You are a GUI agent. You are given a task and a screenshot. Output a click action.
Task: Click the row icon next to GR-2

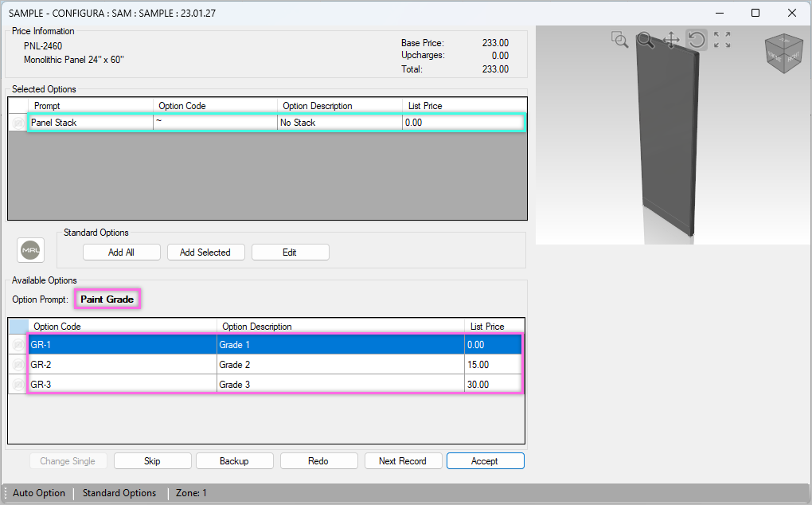tap(17, 364)
